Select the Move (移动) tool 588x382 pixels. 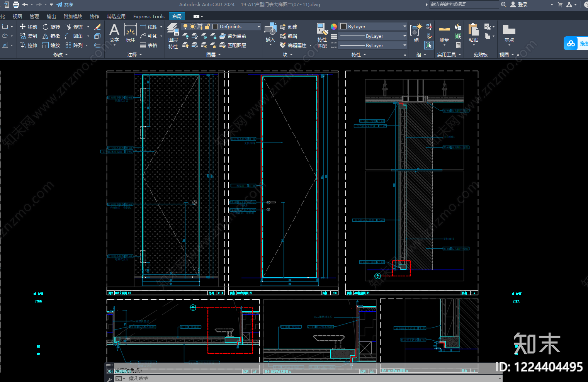click(28, 27)
